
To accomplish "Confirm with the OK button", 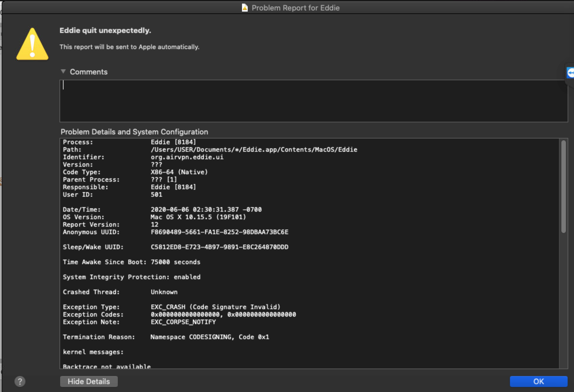I will tap(539, 381).
